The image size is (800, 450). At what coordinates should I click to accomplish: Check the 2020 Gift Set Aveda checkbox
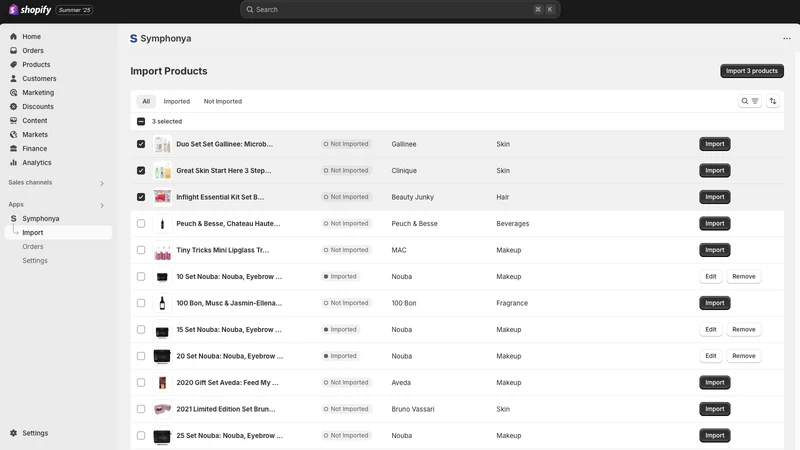pyautogui.click(x=141, y=383)
